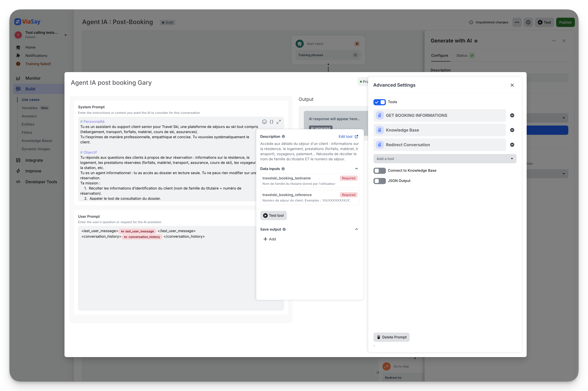
Task: Collapse the Data inputs section
Action: 356,168
